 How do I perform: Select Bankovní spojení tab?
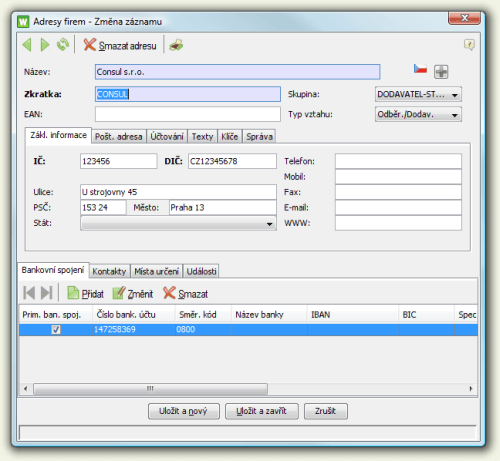point(53,270)
